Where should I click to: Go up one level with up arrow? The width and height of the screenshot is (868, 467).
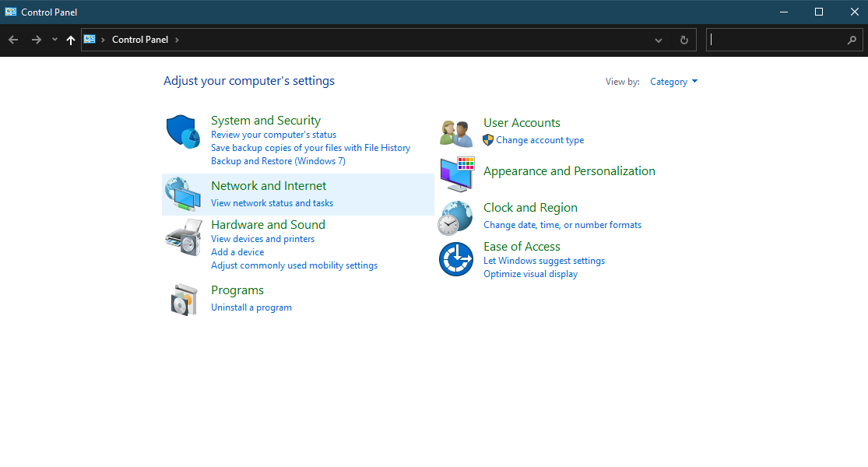(71, 40)
